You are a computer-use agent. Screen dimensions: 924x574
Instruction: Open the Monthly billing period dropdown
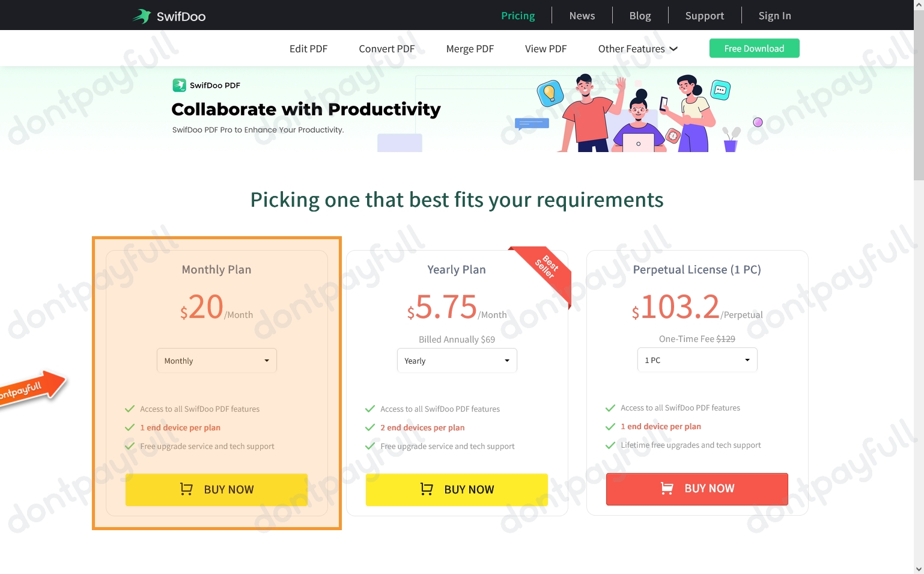(216, 360)
